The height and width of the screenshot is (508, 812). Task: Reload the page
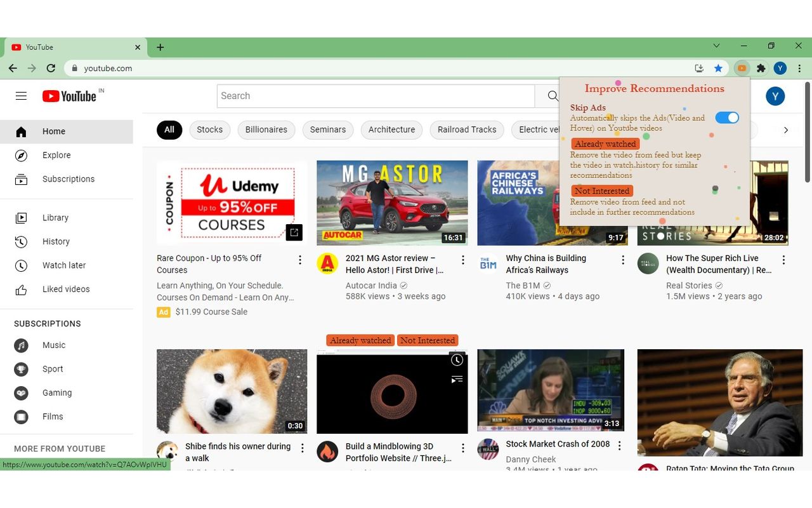pyautogui.click(x=51, y=68)
